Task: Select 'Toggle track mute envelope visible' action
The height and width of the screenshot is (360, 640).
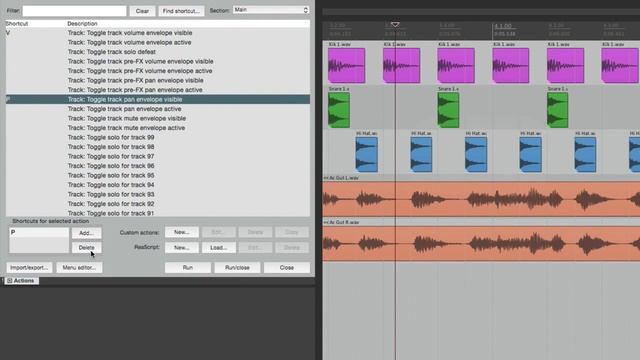Action: [x=158, y=118]
